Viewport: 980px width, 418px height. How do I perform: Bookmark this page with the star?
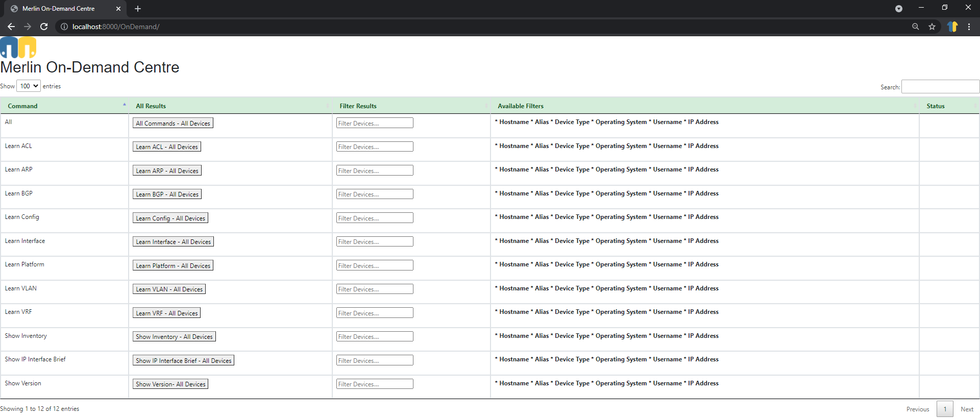tap(932, 27)
